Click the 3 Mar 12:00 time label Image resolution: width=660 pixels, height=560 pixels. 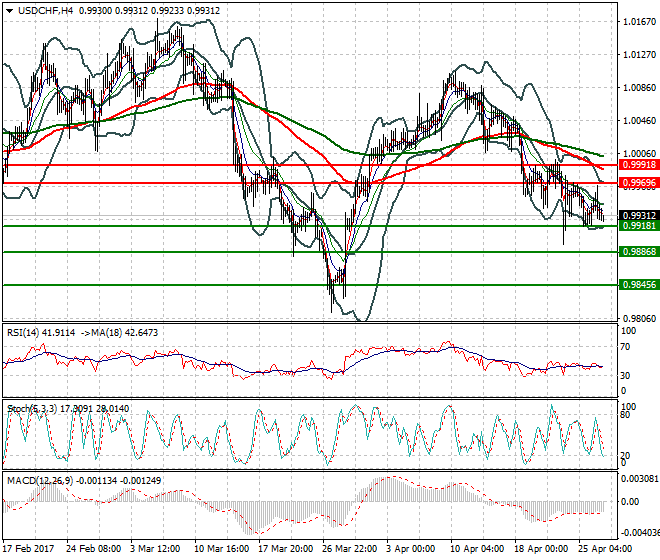click(x=155, y=549)
